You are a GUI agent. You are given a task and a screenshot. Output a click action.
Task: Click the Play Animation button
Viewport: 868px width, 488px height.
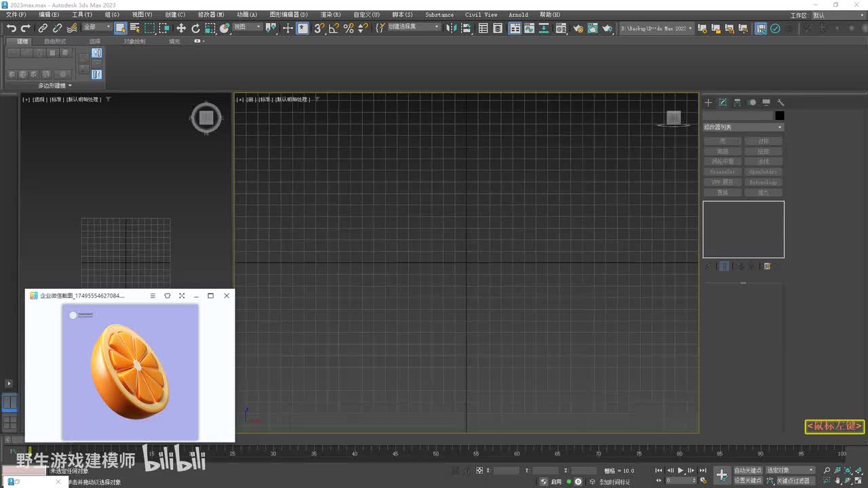click(681, 470)
